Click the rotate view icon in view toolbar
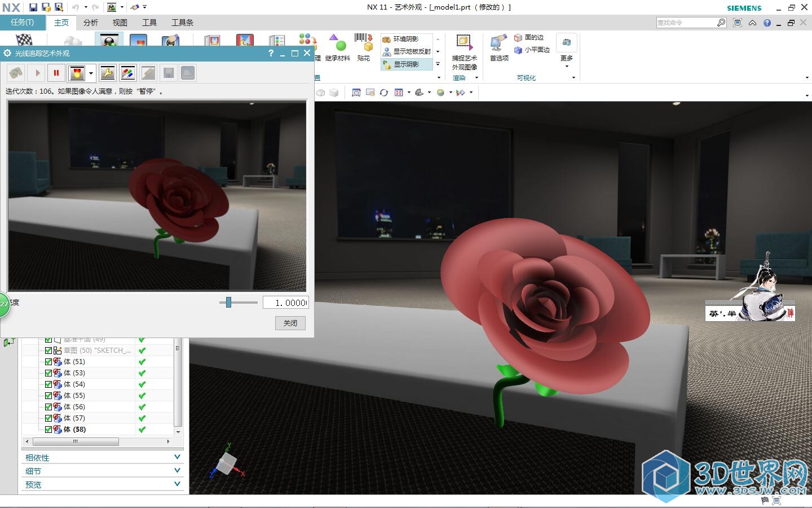812x508 pixels. [384, 93]
